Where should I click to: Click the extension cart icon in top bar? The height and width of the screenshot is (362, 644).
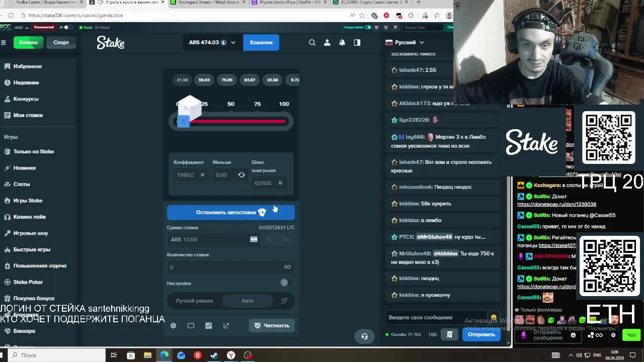pos(396,27)
